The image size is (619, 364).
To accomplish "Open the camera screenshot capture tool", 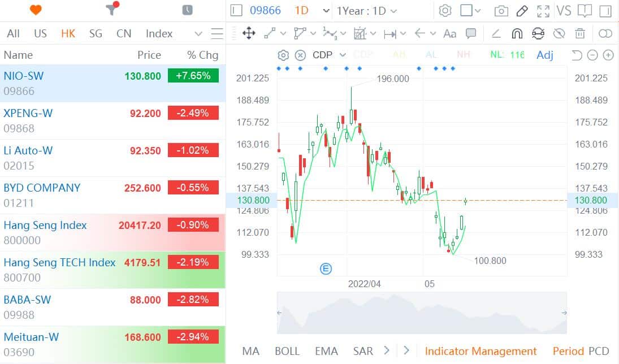I will pos(501,10).
